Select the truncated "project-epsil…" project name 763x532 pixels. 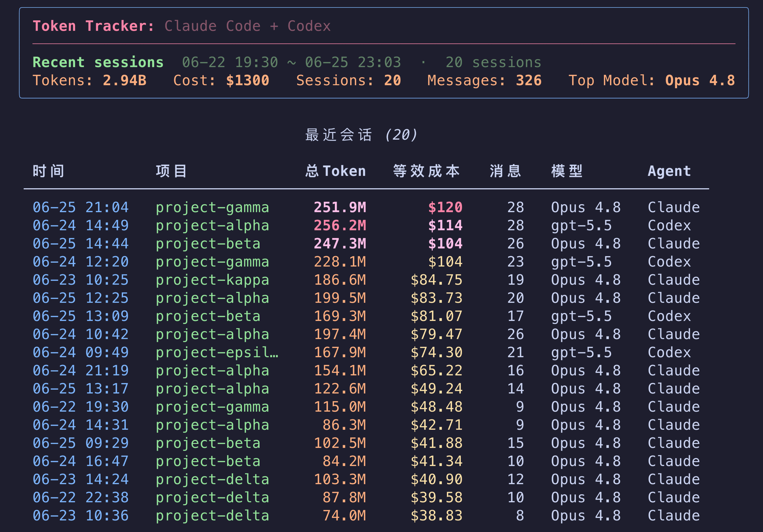[217, 352]
